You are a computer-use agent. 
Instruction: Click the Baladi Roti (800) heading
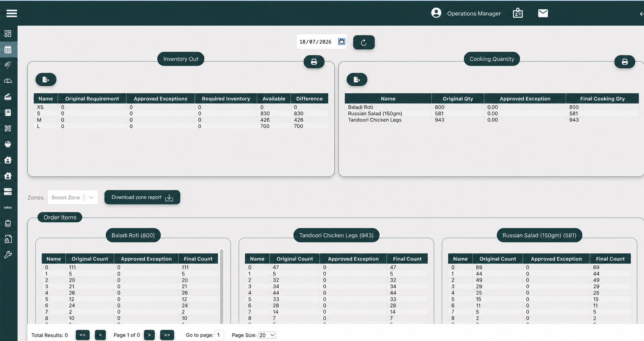click(x=133, y=235)
